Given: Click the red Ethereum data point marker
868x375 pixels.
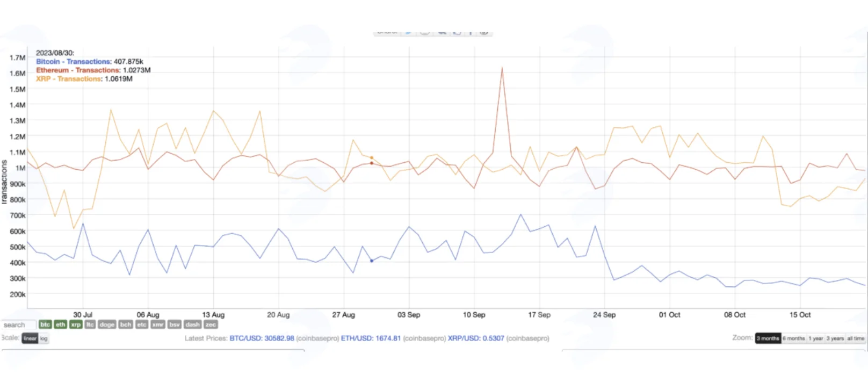Looking at the screenshot, I should tap(372, 163).
